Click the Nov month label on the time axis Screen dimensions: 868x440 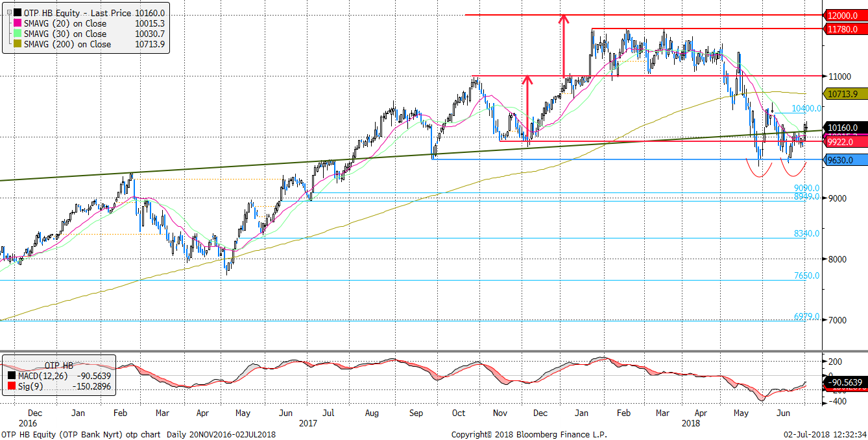tap(500, 412)
